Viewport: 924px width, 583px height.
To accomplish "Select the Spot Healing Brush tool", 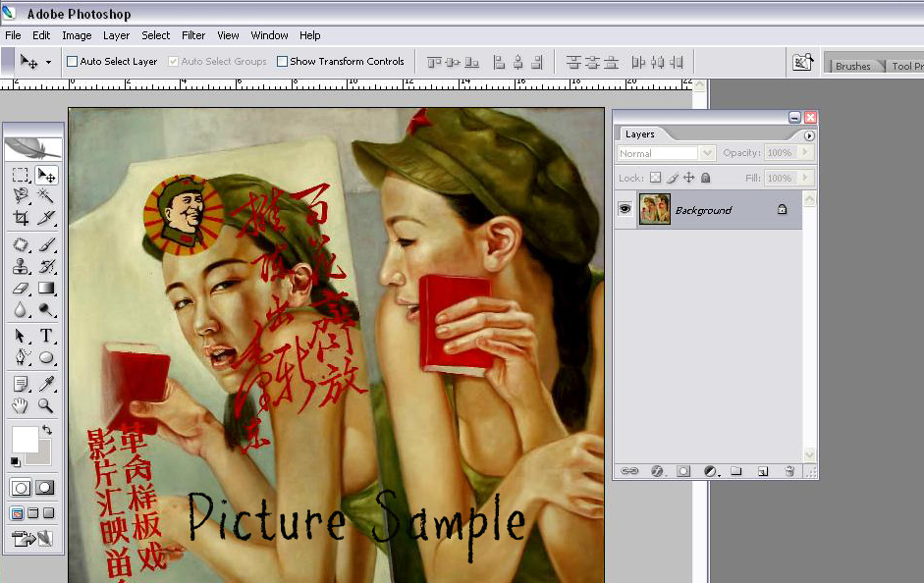I will (21, 243).
